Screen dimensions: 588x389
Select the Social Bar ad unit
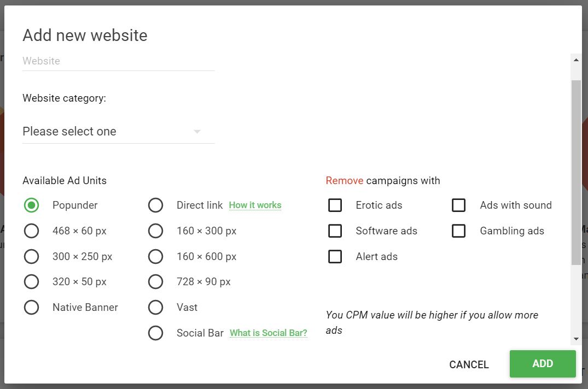pos(155,333)
